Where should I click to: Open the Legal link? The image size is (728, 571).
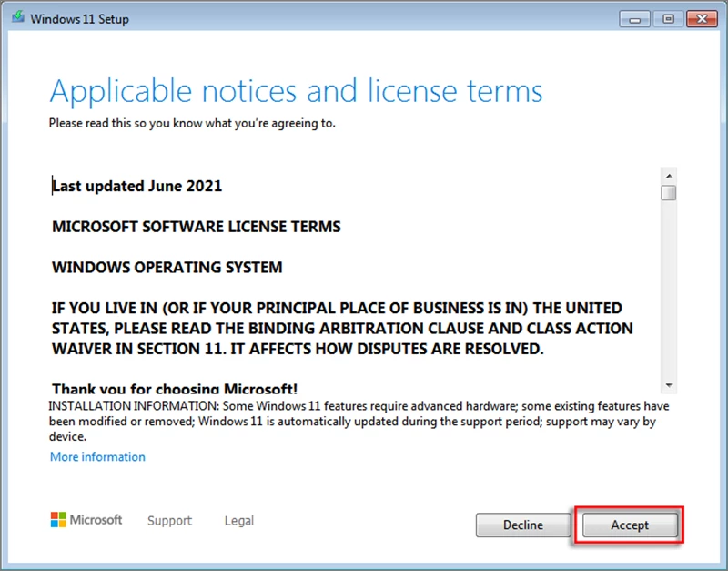[x=239, y=520]
